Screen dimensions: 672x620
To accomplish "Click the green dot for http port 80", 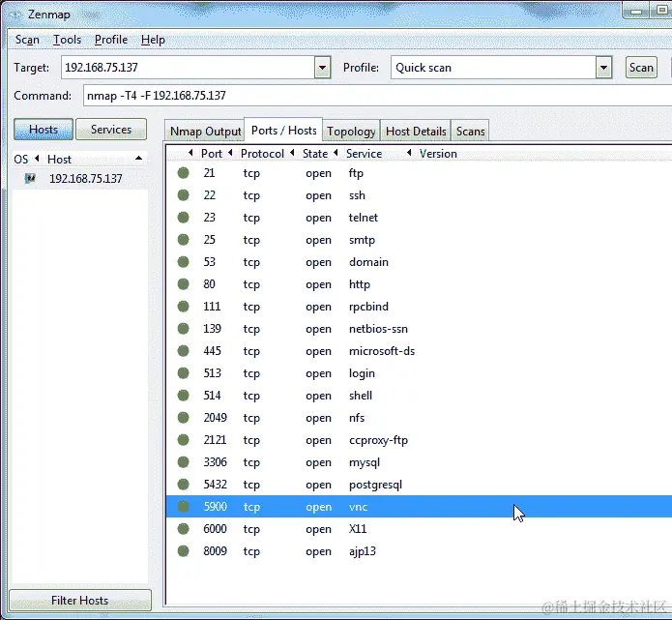I will point(184,283).
